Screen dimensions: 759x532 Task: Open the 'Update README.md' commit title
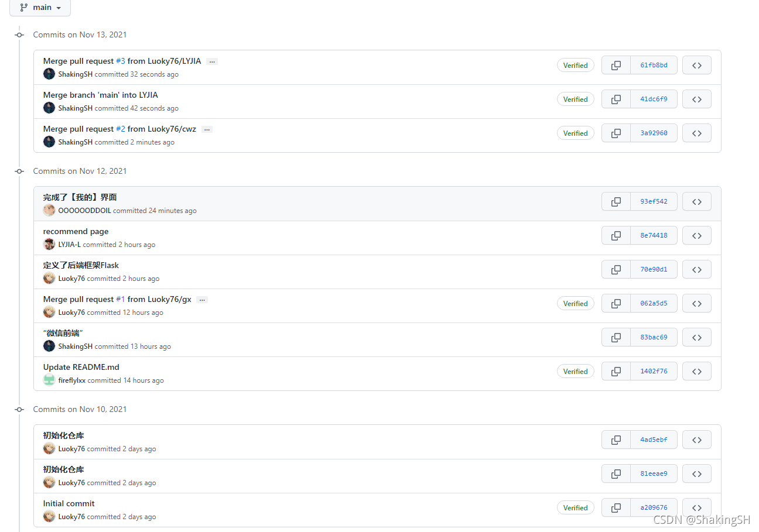[81, 368]
